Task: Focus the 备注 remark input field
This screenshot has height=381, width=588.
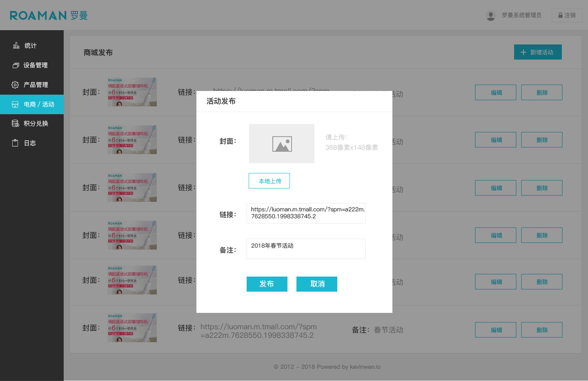Action: (306, 249)
